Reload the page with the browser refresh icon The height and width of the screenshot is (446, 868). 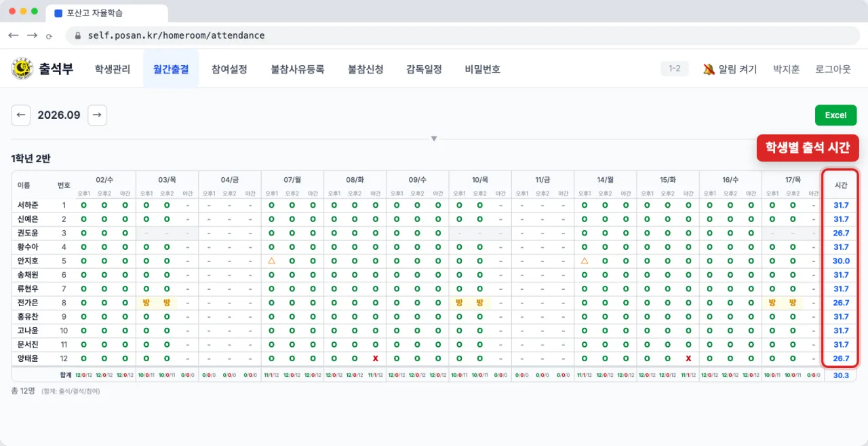tap(49, 36)
